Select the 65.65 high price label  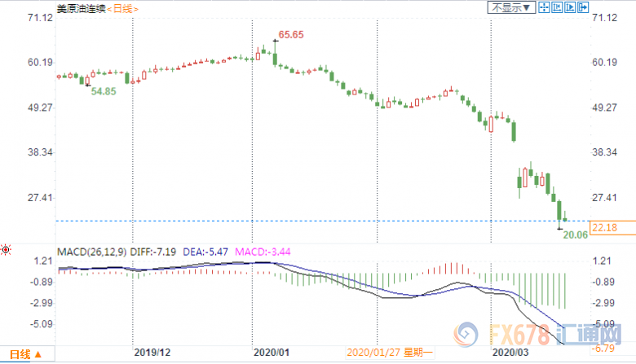click(291, 35)
